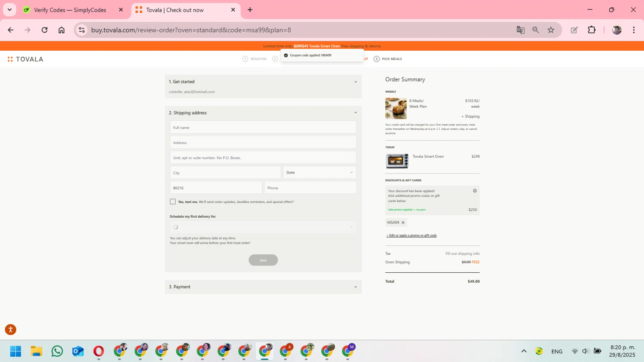The width and height of the screenshot is (644, 362).
Task: Close the Tovala Check out tab
Action: point(233,10)
